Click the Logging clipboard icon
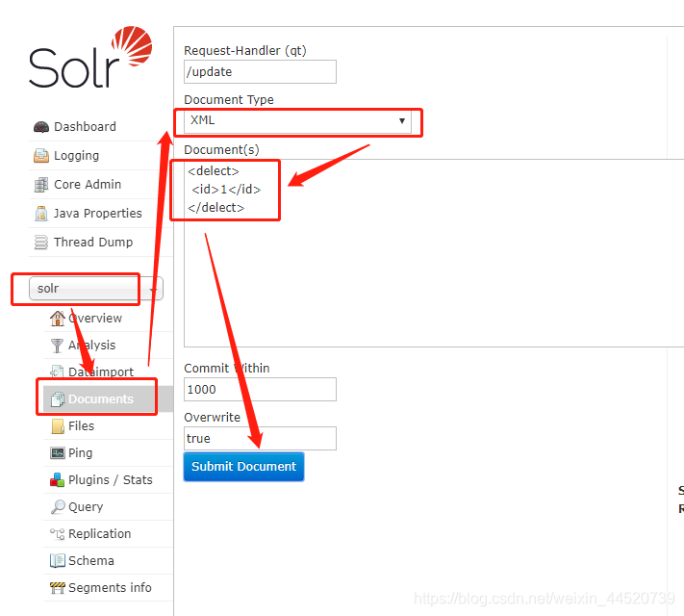This screenshot has height=616, width=684. [41, 155]
